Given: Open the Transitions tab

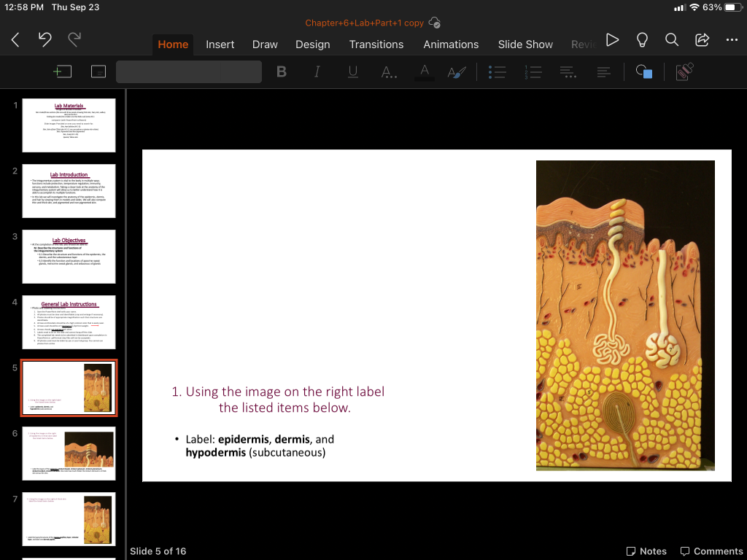Looking at the screenshot, I should point(376,44).
